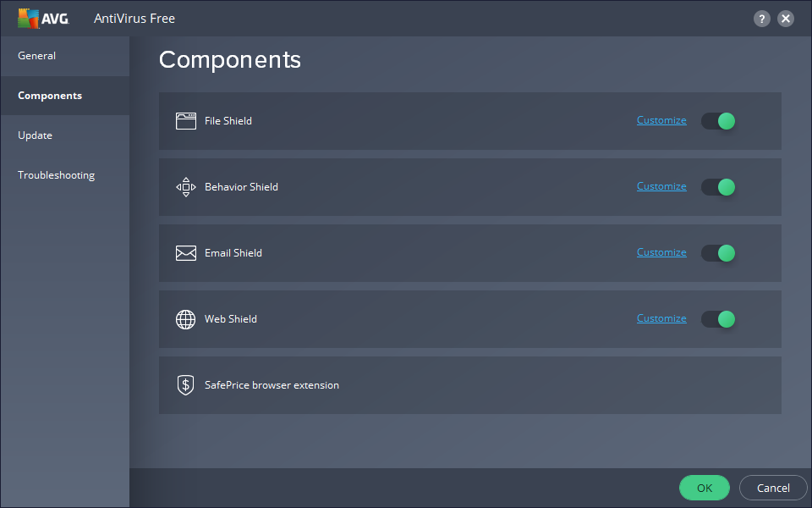Turn off the File Shield toggle

[x=718, y=121]
